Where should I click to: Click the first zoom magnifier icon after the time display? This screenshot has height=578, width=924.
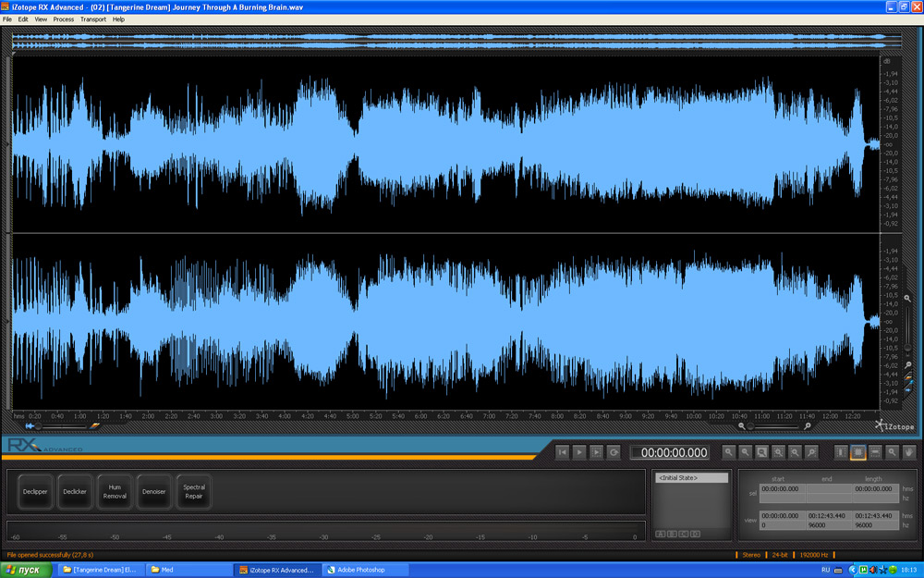(729, 452)
